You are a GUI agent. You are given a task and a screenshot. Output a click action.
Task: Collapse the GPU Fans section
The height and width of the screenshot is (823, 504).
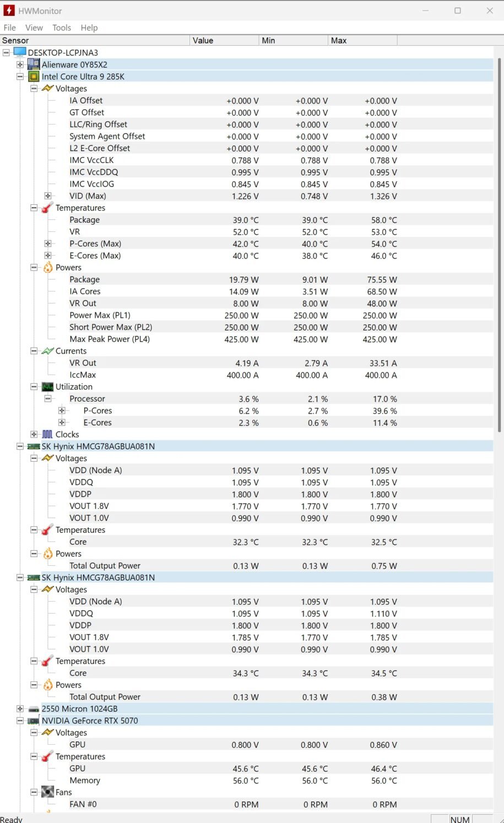click(34, 792)
